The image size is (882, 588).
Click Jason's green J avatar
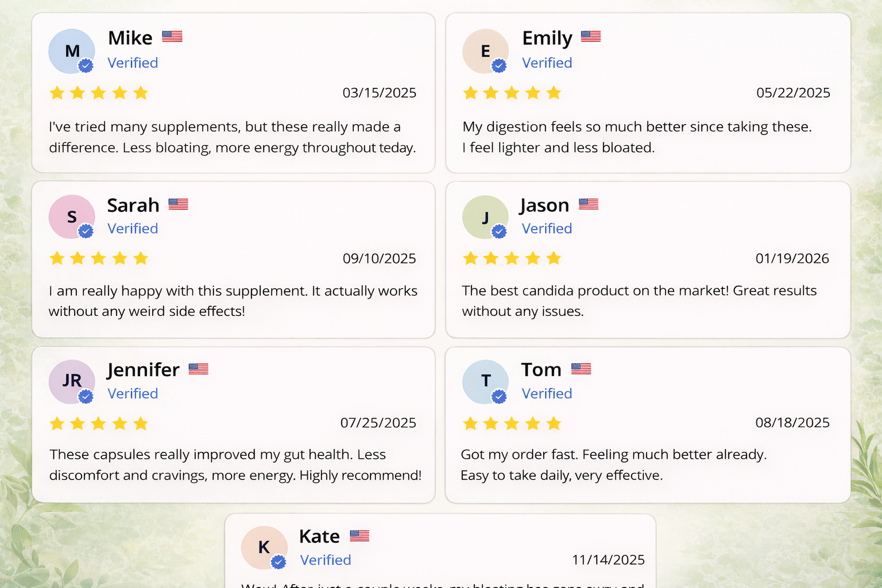pyautogui.click(x=485, y=217)
